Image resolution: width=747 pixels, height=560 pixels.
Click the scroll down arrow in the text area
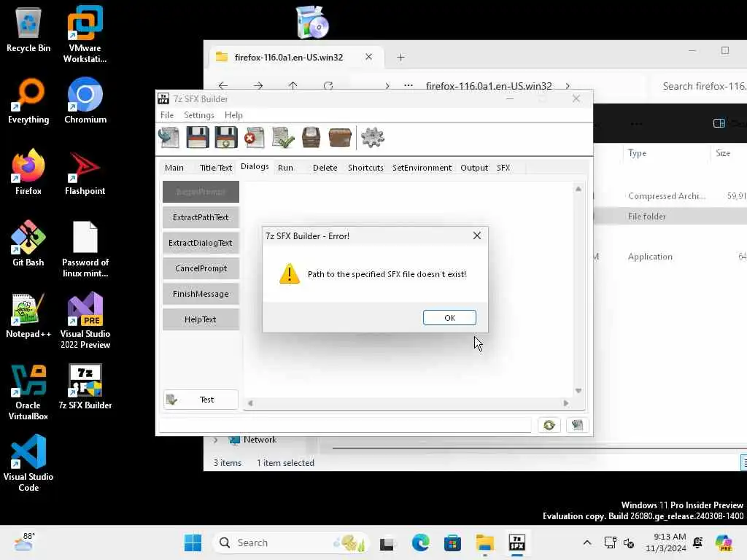(578, 391)
